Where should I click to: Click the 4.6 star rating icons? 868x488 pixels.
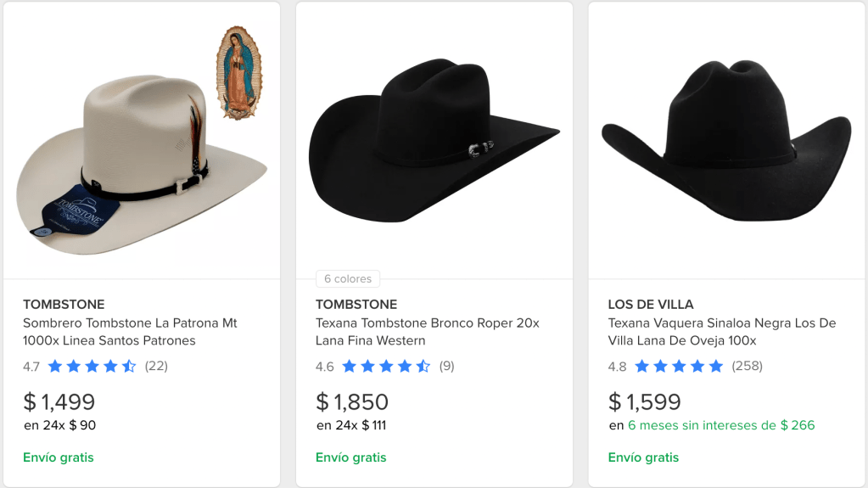[x=385, y=367]
